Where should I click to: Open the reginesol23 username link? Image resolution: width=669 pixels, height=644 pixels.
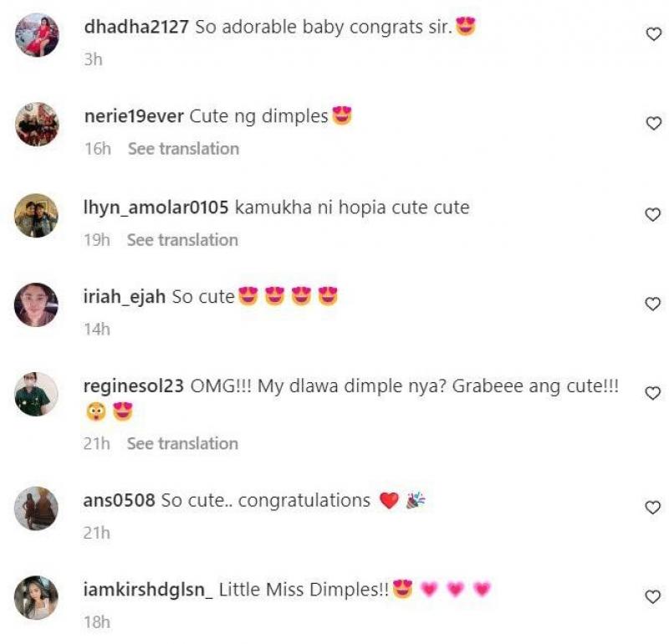[134, 386]
